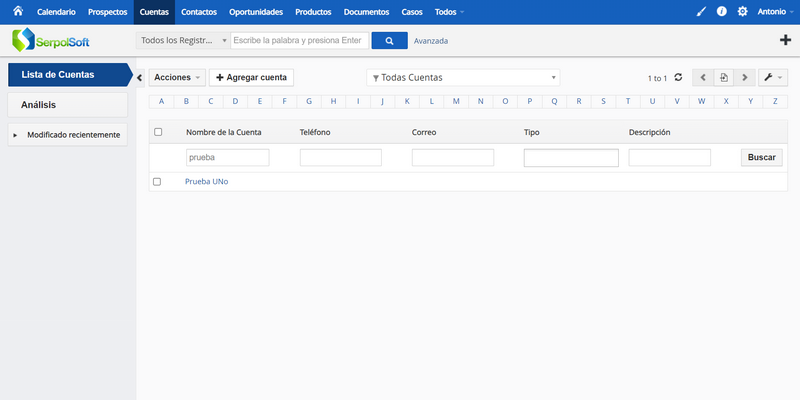Open Avanzada search link
800x400 pixels.
tap(431, 41)
